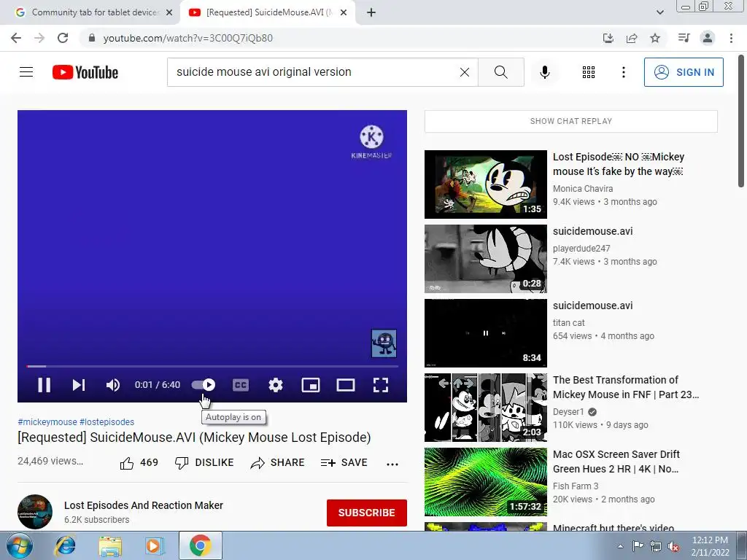Open Best Transformation of Mickey Mouse FNF title
747x560 pixels.
tap(625, 387)
